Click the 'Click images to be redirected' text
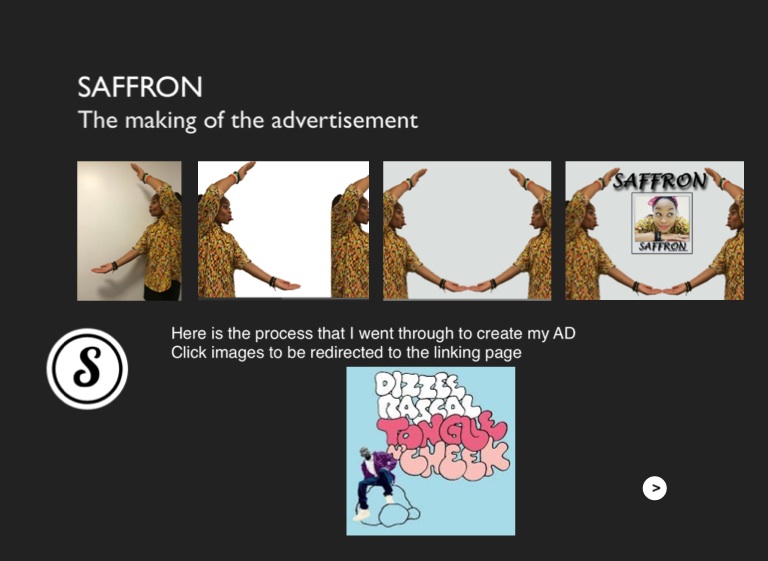This screenshot has width=768, height=561. tap(346, 352)
